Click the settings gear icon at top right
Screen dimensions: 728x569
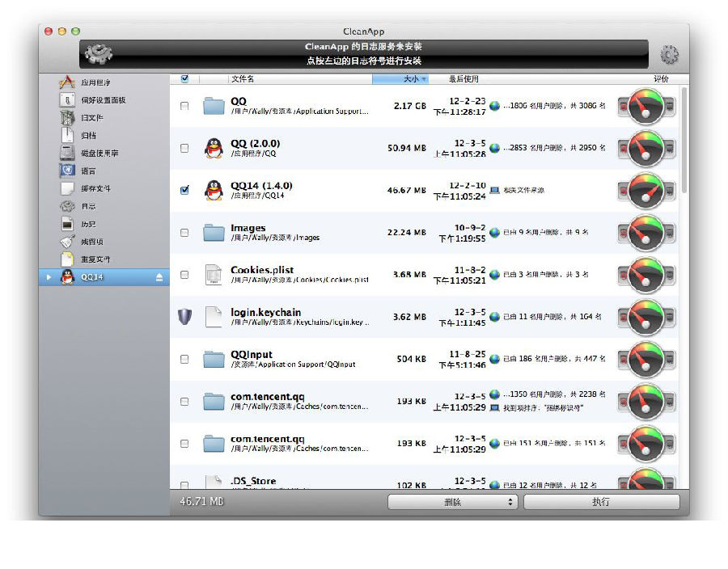coord(670,55)
